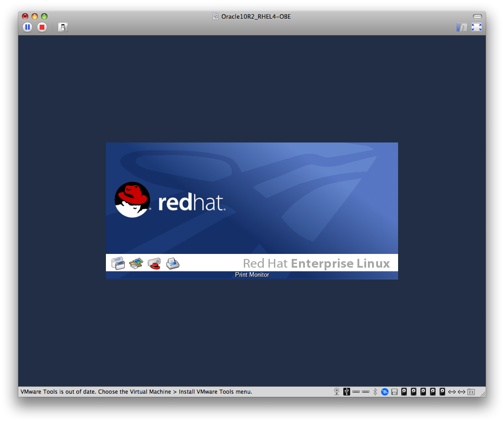Click the document icon beside the window title
Image resolution: width=504 pixels, height=422 pixels.
(x=215, y=16)
